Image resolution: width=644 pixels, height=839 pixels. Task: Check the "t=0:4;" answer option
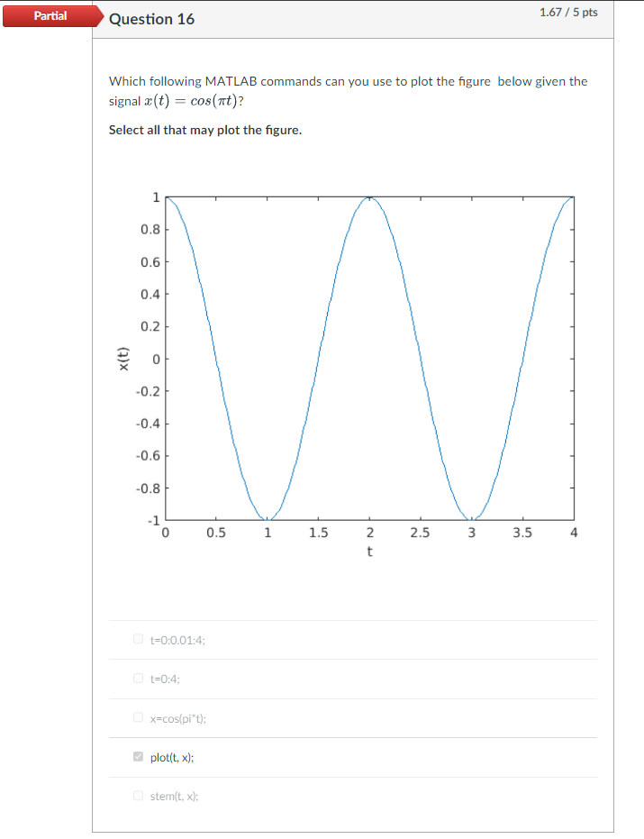pyautogui.click(x=137, y=678)
